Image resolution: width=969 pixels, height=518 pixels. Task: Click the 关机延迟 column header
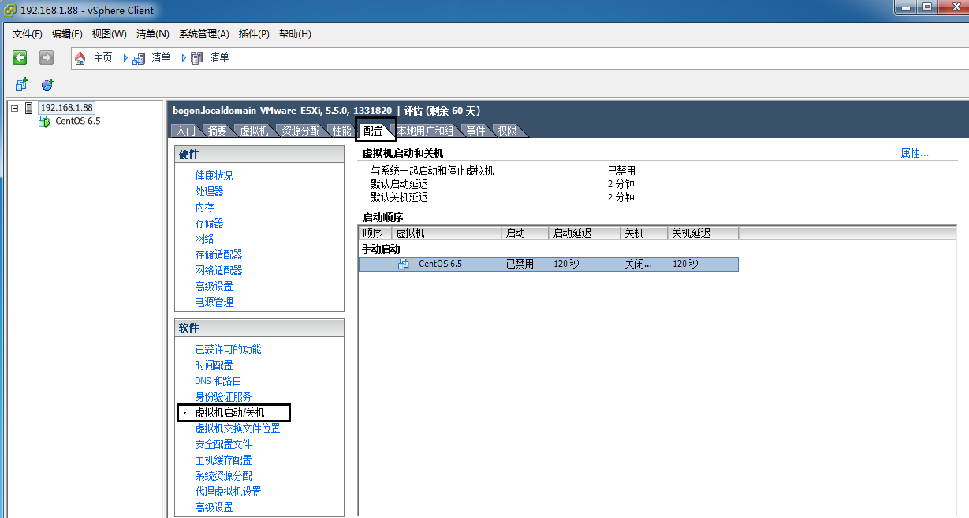coord(703,233)
